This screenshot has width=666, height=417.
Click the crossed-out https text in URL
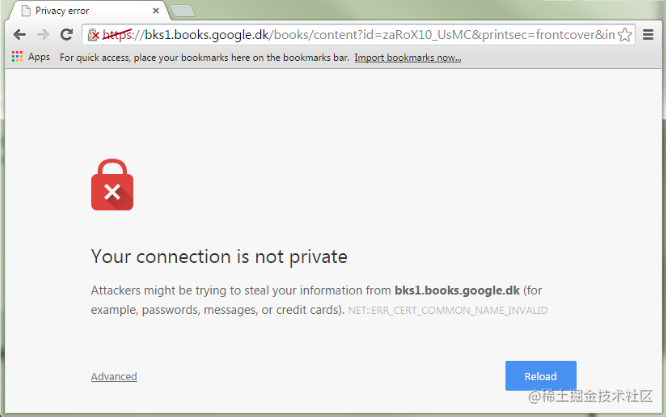[117, 34]
